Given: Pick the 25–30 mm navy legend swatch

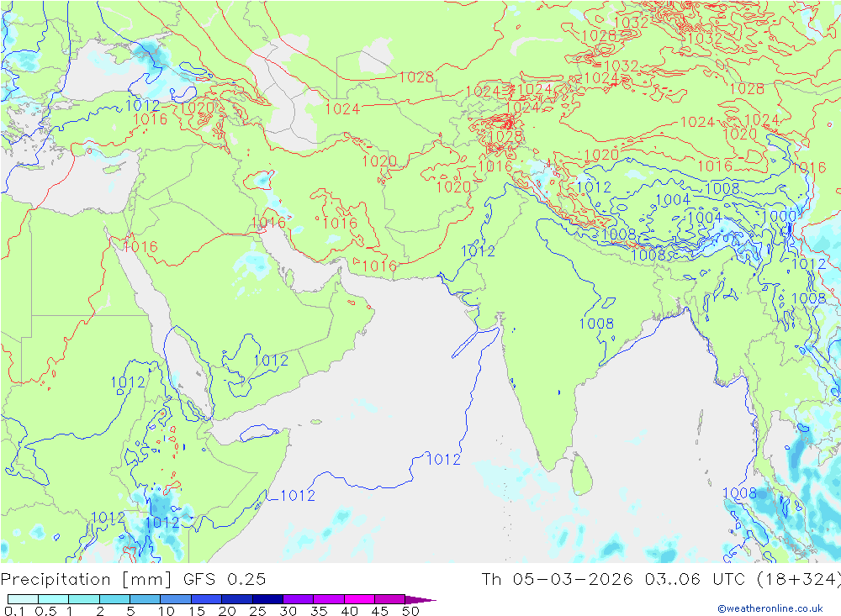Looking at the screenshot, I should 267,599.
